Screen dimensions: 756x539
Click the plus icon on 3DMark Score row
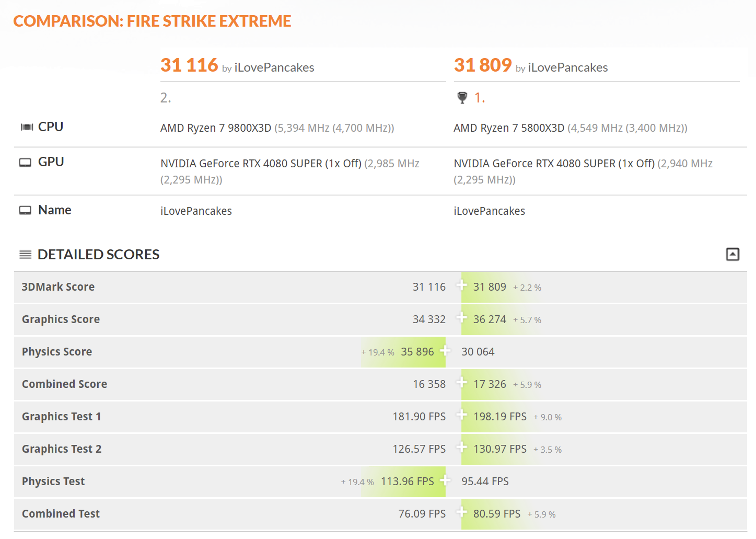tap(461, 285)
